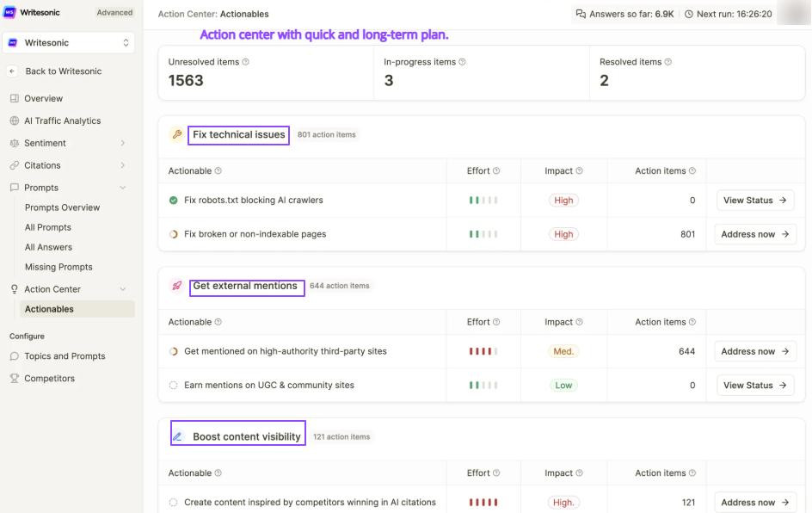Click the info icon next to Resolved items
This screenshot has height=513, width=812.
click(668, 62)
